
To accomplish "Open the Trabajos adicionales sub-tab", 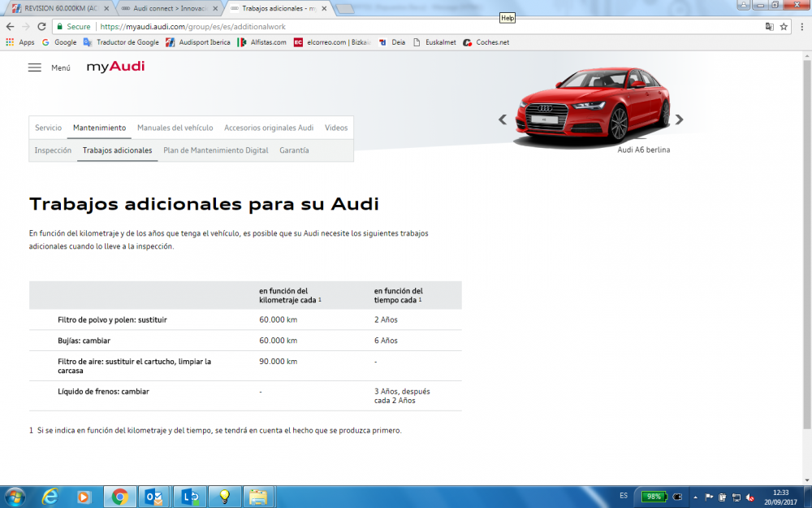I will 118,150.
